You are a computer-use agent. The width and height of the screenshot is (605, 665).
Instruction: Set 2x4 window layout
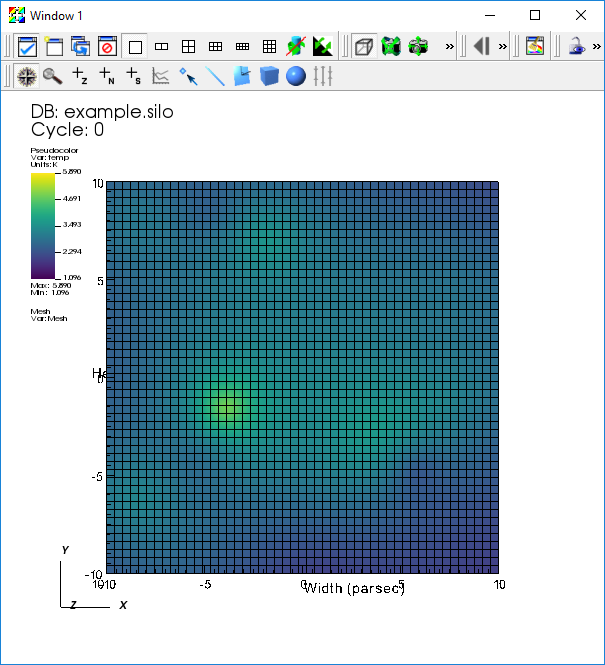pos(242,46)
